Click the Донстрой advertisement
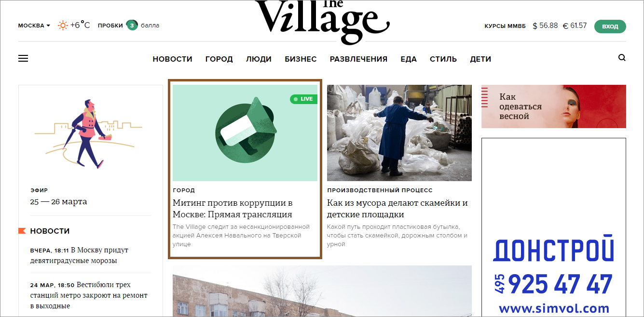This screenshot has height=317, width=644. click(554, 227)
